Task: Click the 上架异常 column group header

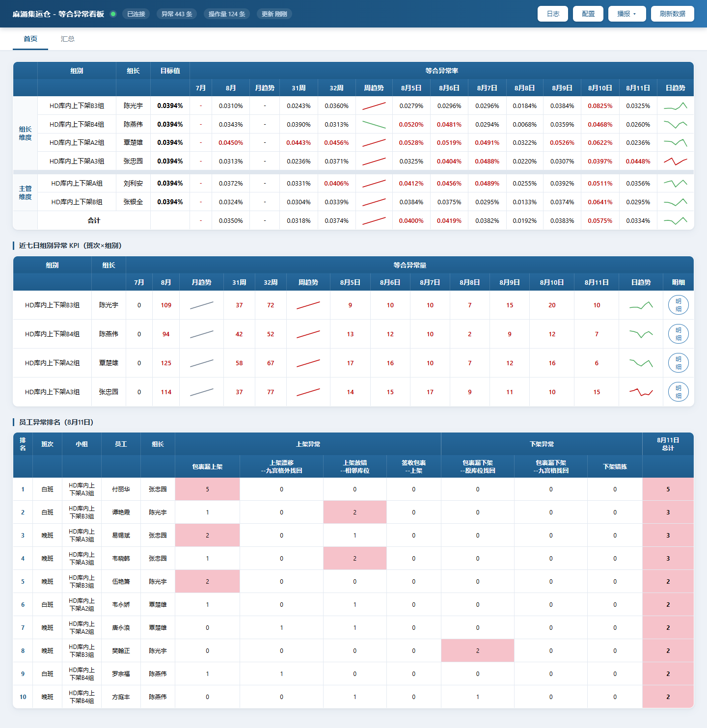Action: (x=308, y=444)
